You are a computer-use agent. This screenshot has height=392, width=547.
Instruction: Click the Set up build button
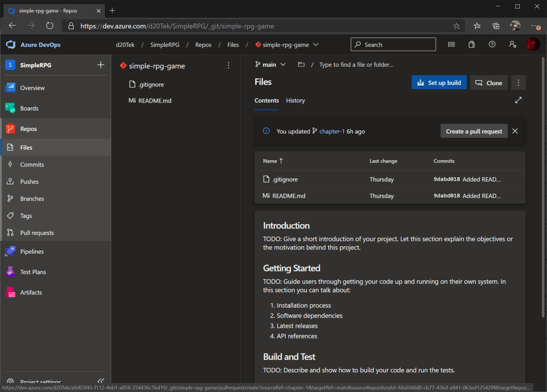click(438, 83)
